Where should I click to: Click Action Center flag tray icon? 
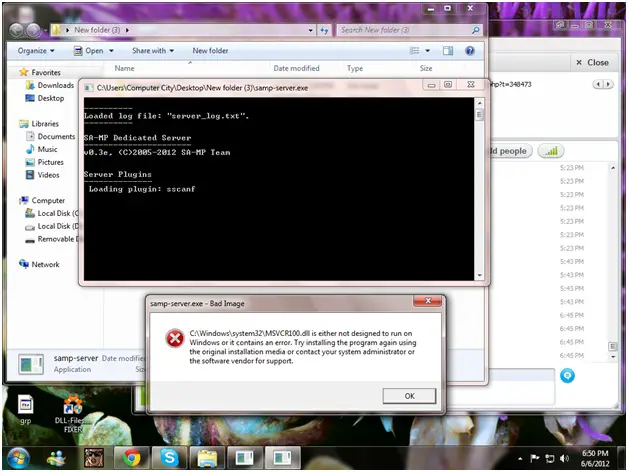pos(534,458)
